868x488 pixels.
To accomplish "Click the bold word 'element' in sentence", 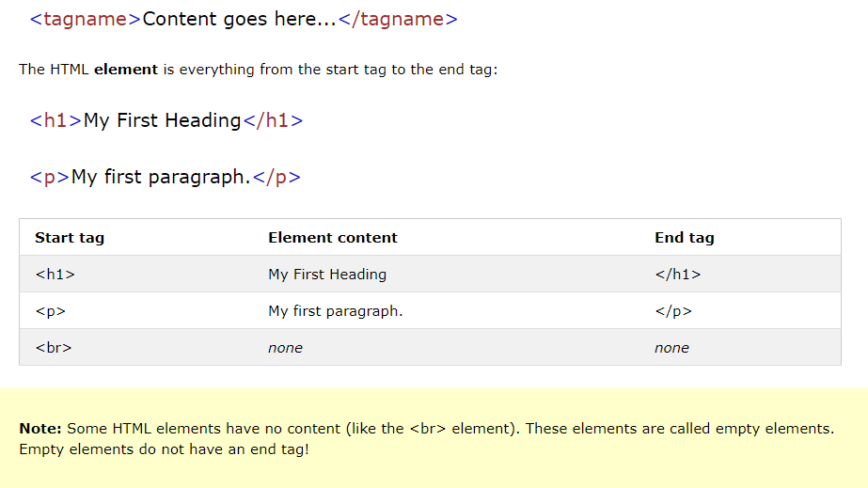I will [x=126, y=70].
